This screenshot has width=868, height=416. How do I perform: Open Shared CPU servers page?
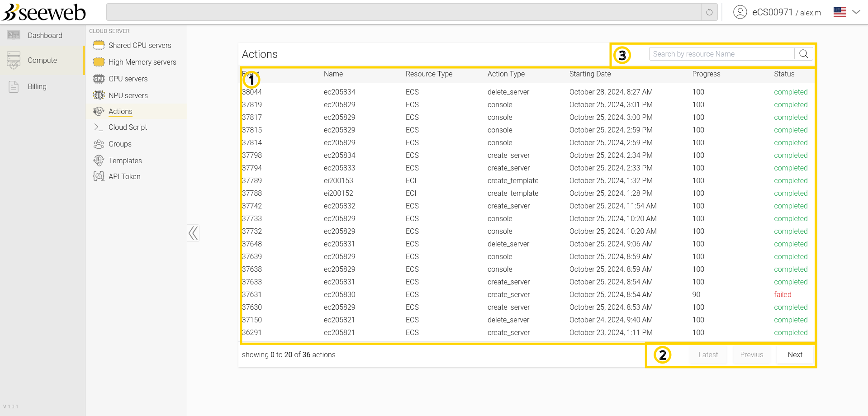140,45
